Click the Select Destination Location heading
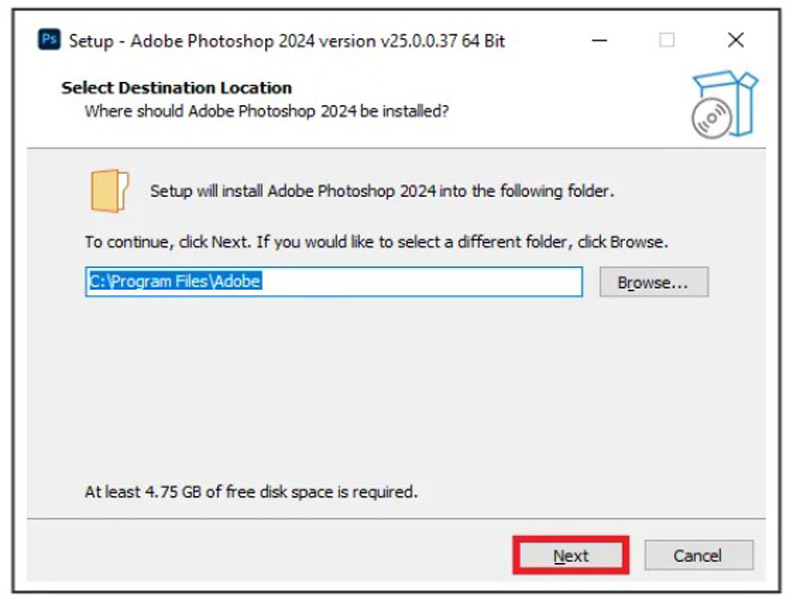This screenshot has height=600, width=800. pos(177,87)
